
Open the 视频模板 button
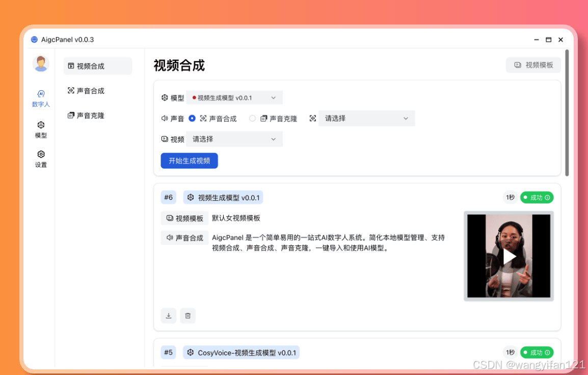(533, 65)
